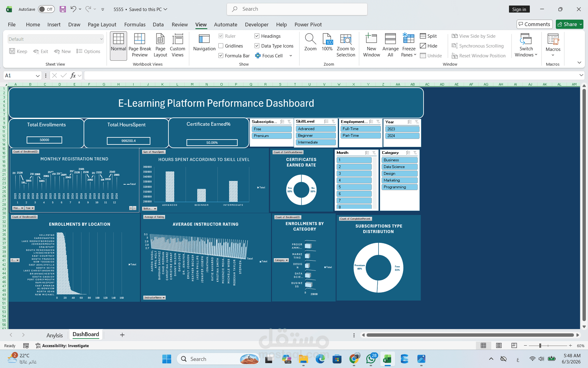Uncheck the Formula Bar checkbox
588x368 pixels.
(221, 56)
